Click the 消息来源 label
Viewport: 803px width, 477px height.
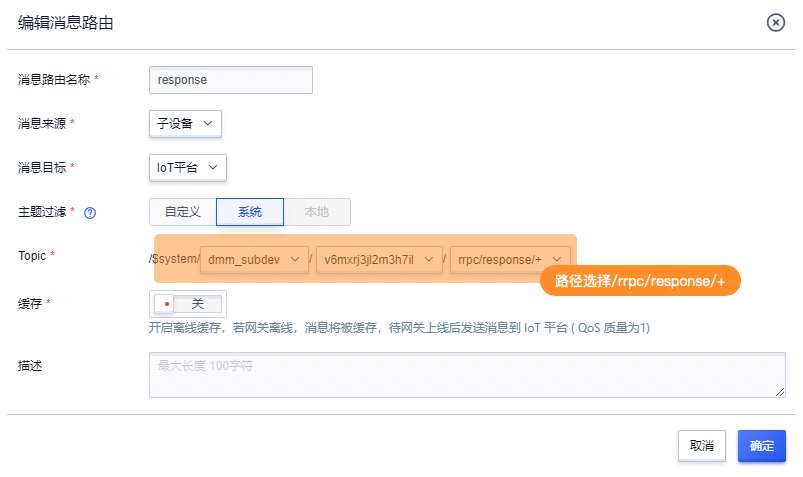[42, 123]
